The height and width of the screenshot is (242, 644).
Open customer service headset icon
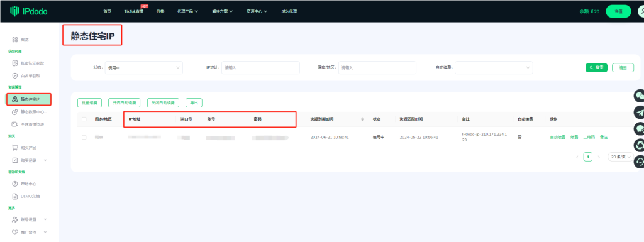click(639, 161)
